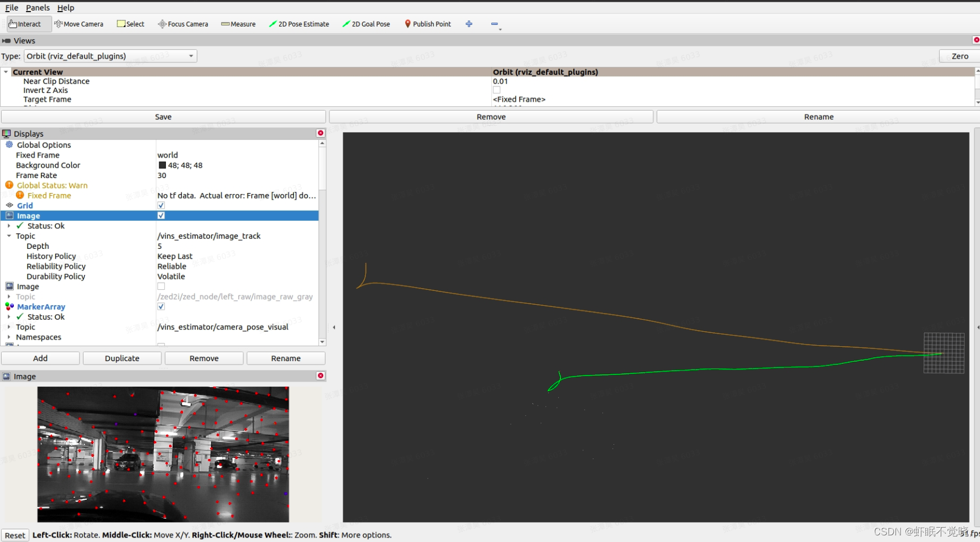980x542 pixels.
Task: Click the Fixed Frame value world
Action: tap(167, 155)
